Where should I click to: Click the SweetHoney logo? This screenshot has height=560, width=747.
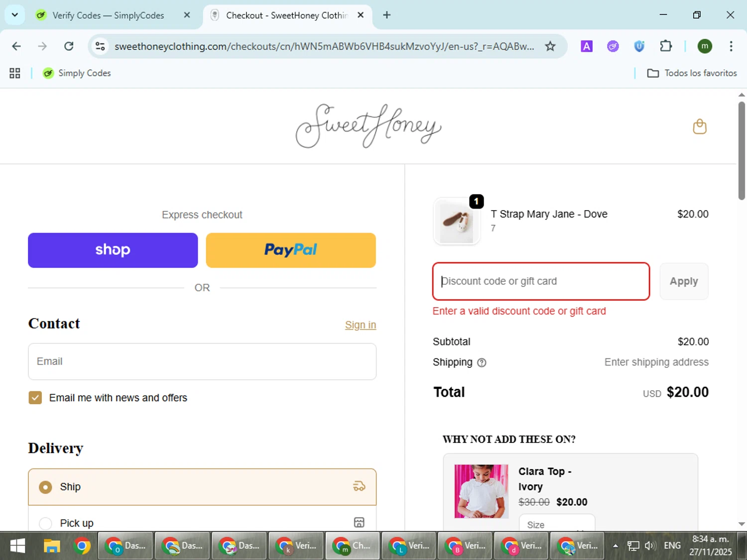tap(369, 126)
